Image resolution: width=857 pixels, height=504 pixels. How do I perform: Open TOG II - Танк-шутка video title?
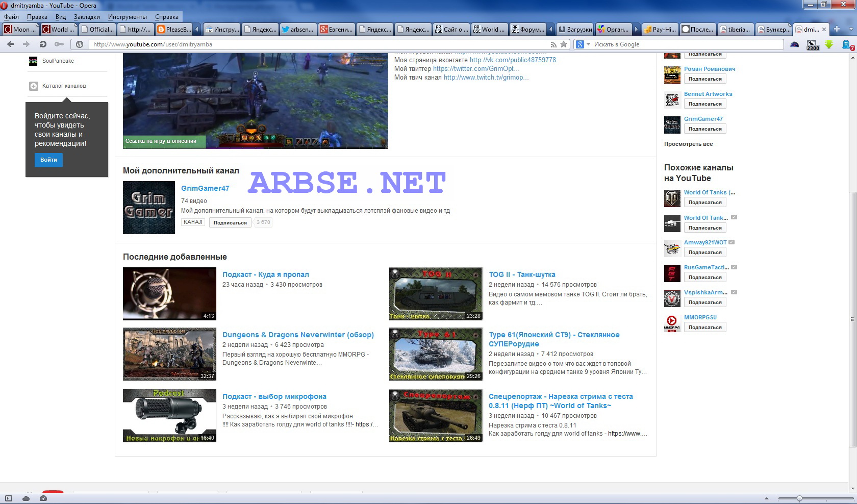[x=522, y=274]
